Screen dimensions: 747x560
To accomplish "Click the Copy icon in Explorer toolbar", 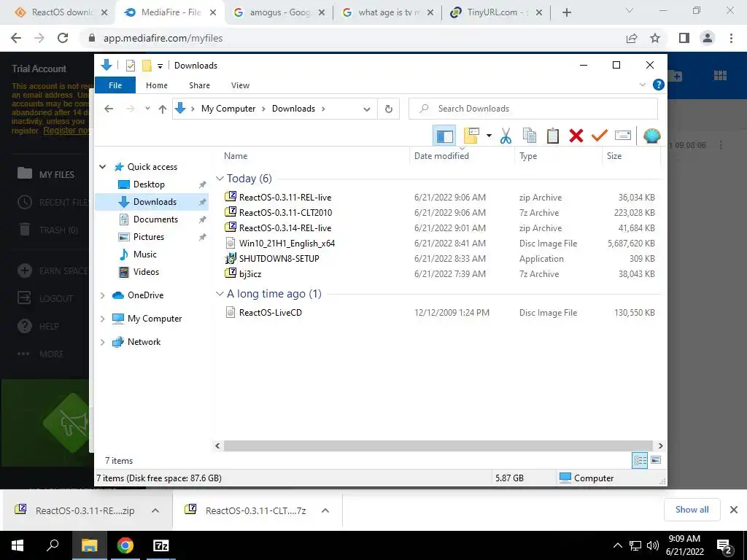I will (530, 136).
